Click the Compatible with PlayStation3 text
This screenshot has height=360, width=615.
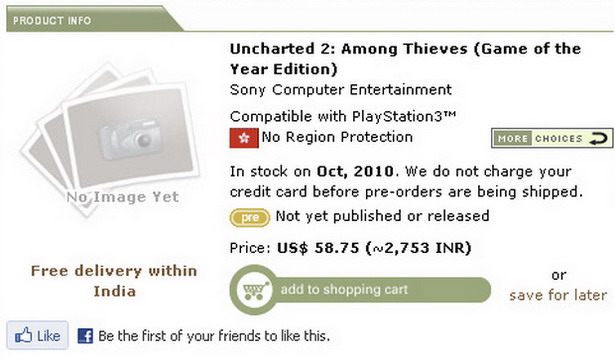point(343,116)
